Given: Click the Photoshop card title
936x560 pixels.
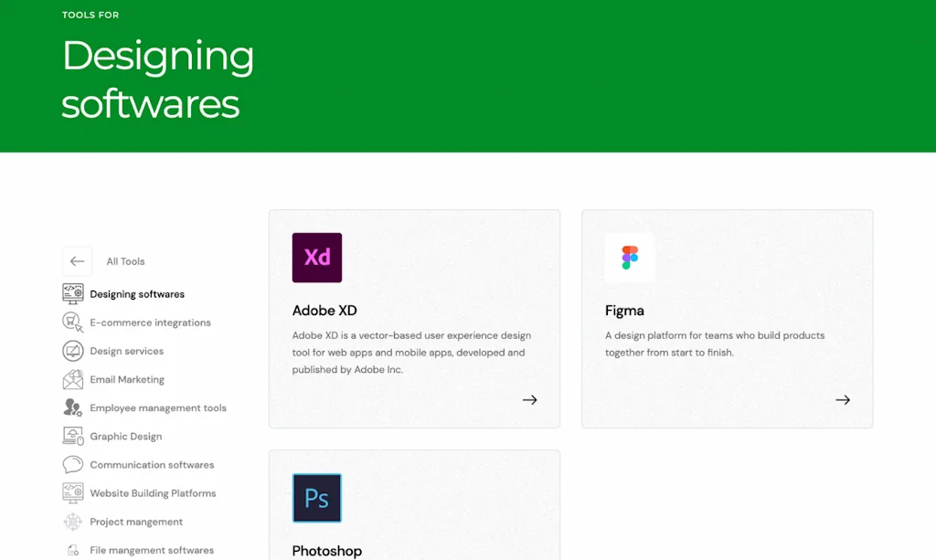Looking at the screenshot, I should (x=326, y=551).
